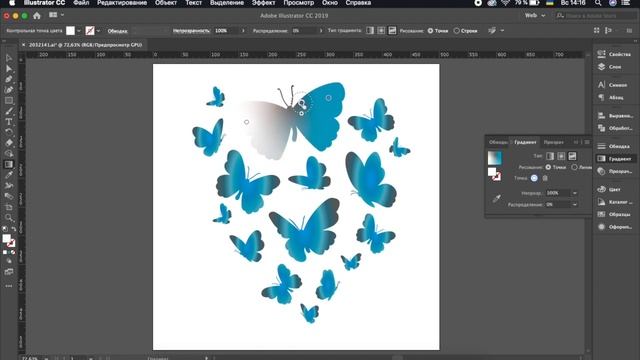640x360 pixels.
Task: Expand spread options arrow in control bar
Action: click(321, 31)
